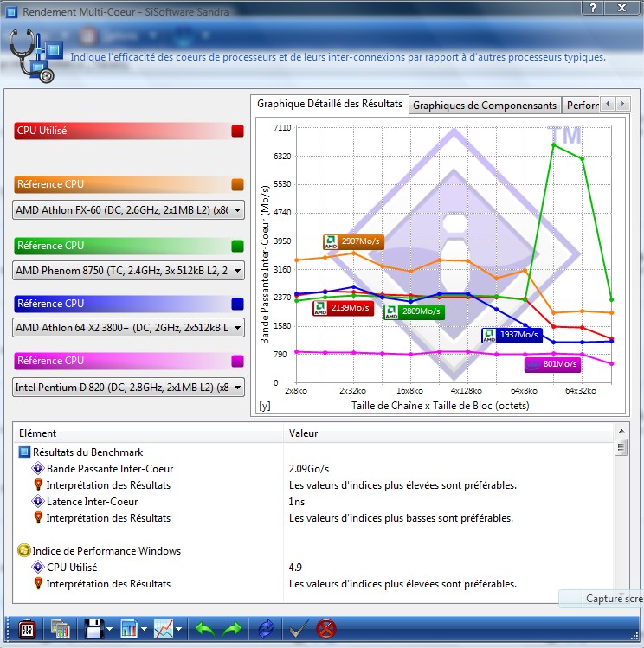
Task: Toggle the red CPU Utilisé series box
Action: click(x=238, y=131)
